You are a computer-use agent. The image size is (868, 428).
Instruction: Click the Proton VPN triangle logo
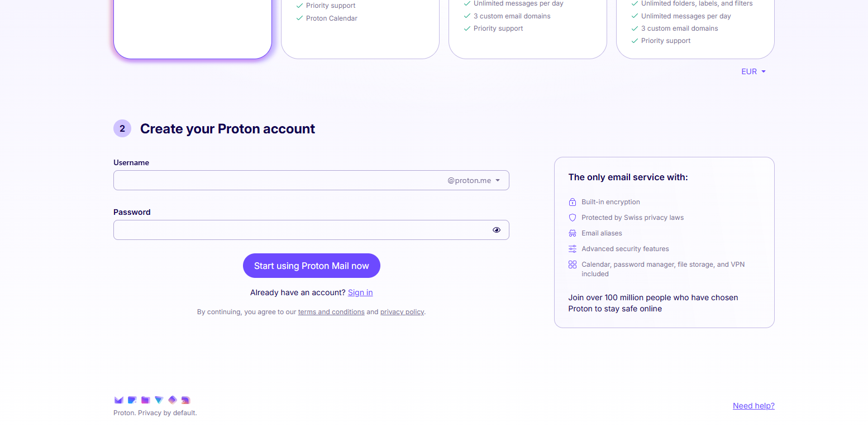pos(159,400)
